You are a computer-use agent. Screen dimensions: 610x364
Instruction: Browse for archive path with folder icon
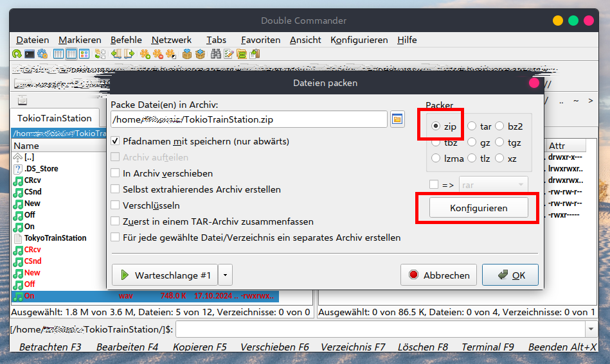(x=397, y=119)
